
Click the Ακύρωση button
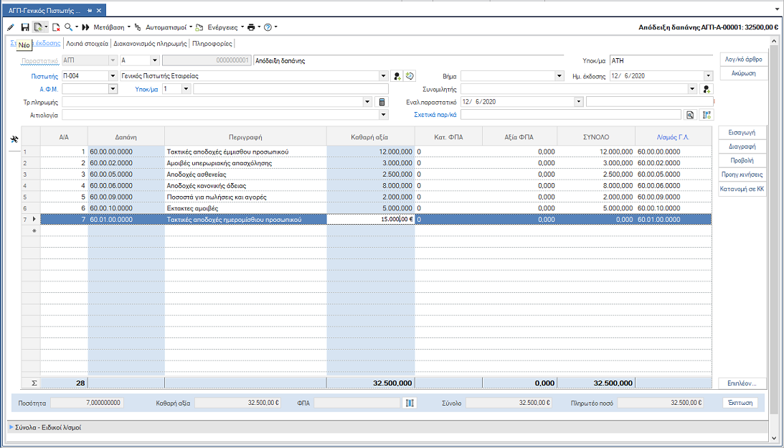[743, 74]
